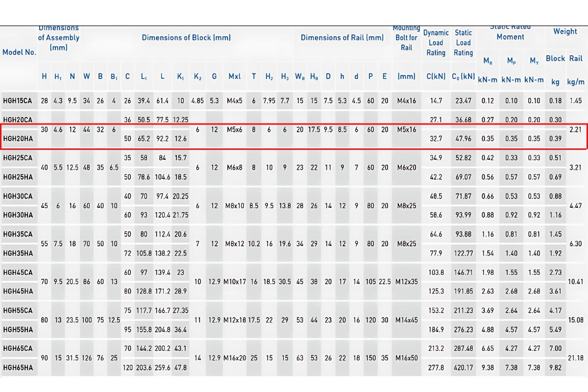The width and height of the screenshot is (588, 392).
Task: Click the 32.7 dynamic load value
Action: tap(436, 139)
